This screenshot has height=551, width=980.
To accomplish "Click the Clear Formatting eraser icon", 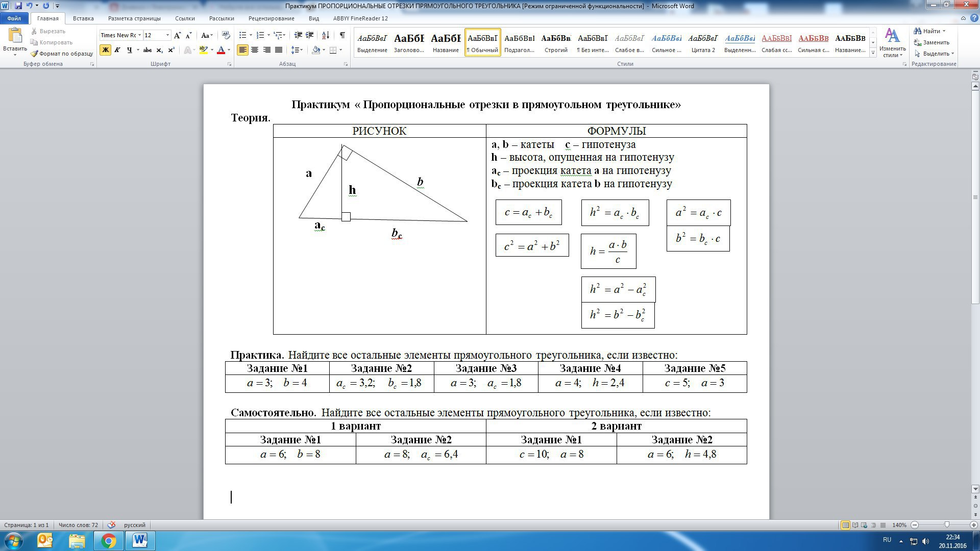I will [226, 35].
